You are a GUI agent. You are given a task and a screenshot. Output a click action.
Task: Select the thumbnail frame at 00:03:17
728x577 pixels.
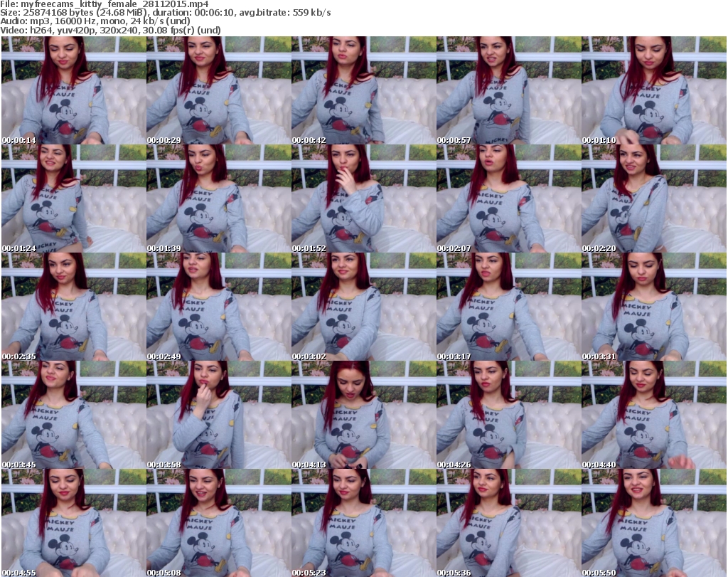tap(509, 307)
